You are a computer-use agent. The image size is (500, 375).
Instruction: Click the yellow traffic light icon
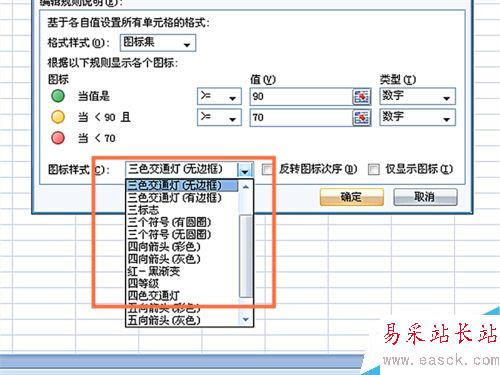(58, 117)
